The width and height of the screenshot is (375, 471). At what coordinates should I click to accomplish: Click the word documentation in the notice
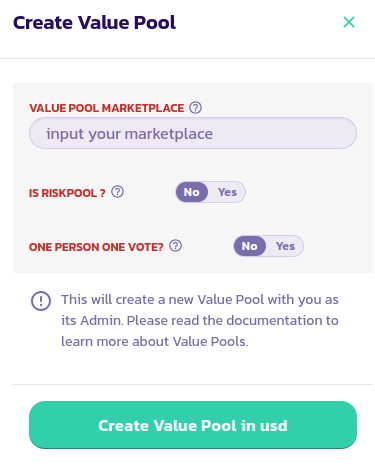[x=274, y=320]
